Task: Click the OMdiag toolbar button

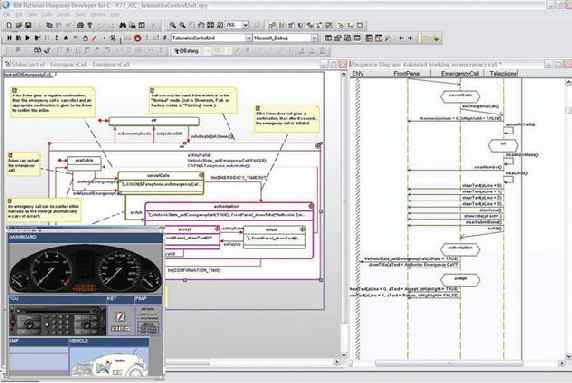Action: (x=186, y=51)
